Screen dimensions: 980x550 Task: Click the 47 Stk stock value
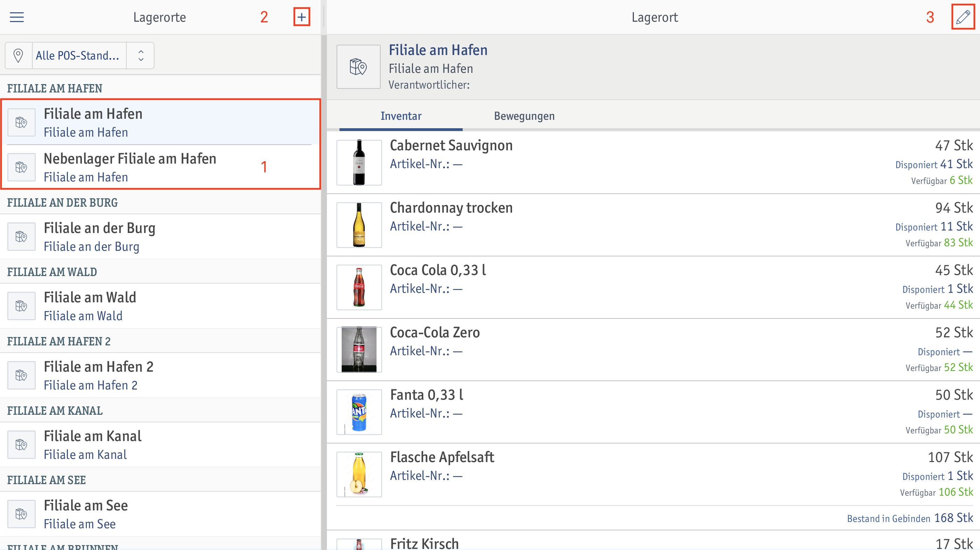point(954,145)
